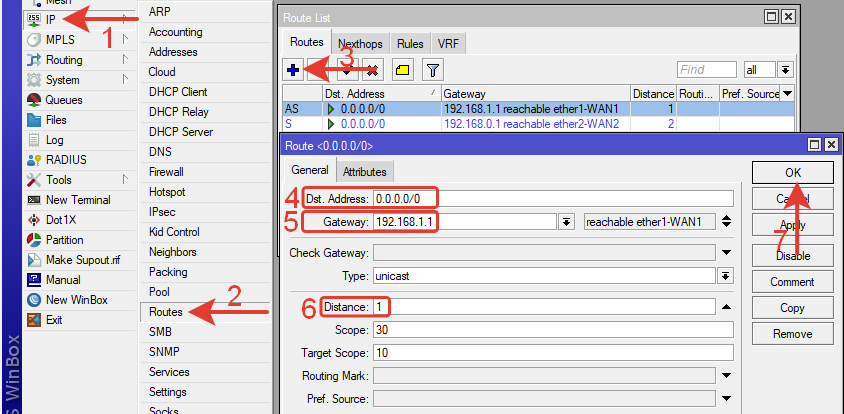Open the funnel Filter icon
The image size is (844, 414).
(433, 70)
